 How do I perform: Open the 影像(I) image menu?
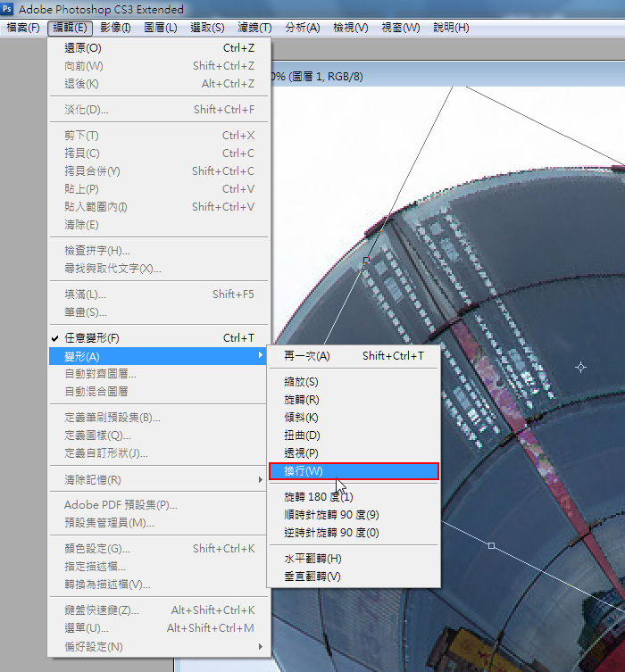115,28
